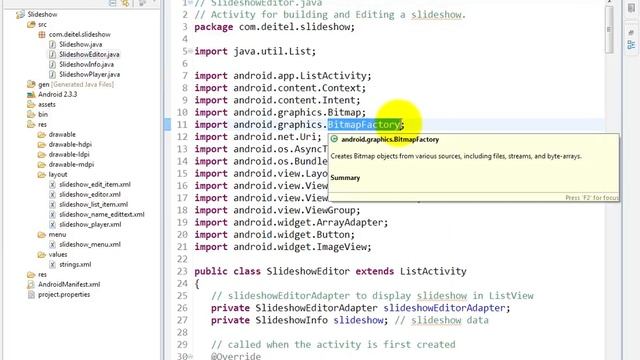Select the second res folder above AndroidManifest.xml
The width and height of the screenshot is (640, 360).
(42, 274)
